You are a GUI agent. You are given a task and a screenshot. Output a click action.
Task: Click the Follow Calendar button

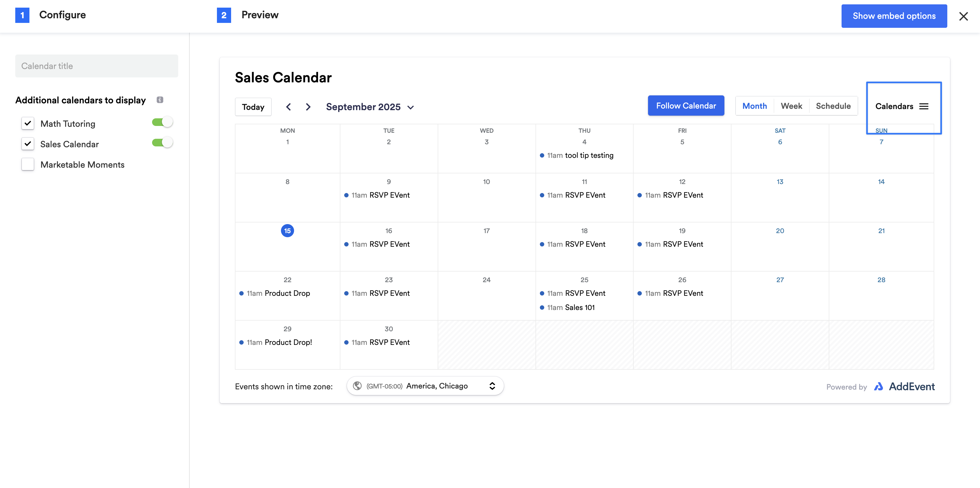click(x=686, y=106)
